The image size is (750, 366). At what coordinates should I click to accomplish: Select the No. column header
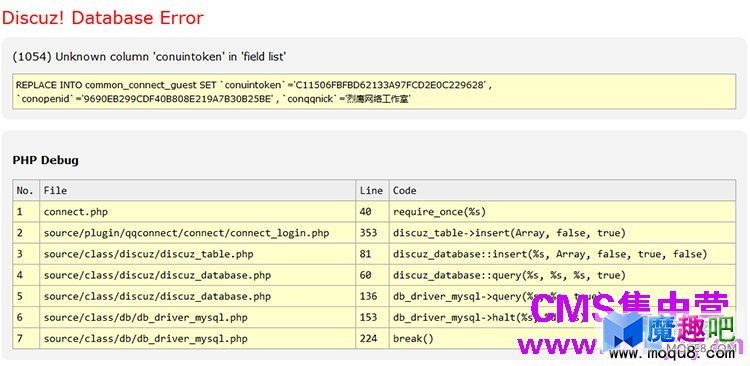tap(26, 190)
